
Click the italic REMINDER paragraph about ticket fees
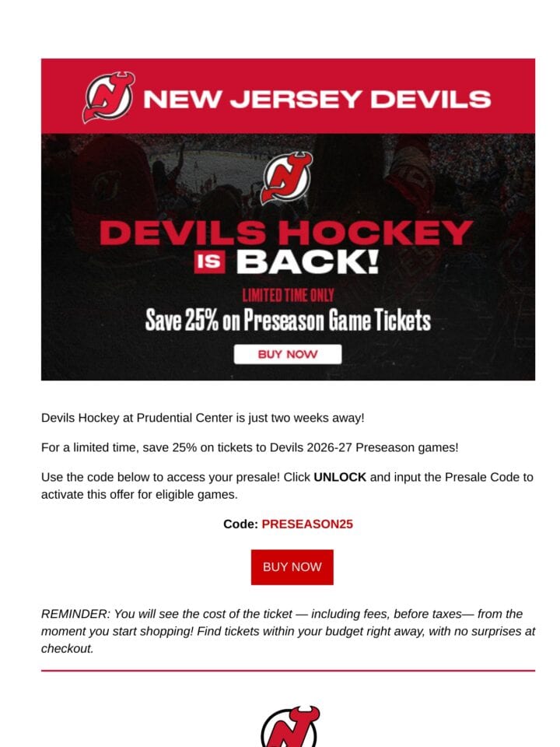(288, 631)
